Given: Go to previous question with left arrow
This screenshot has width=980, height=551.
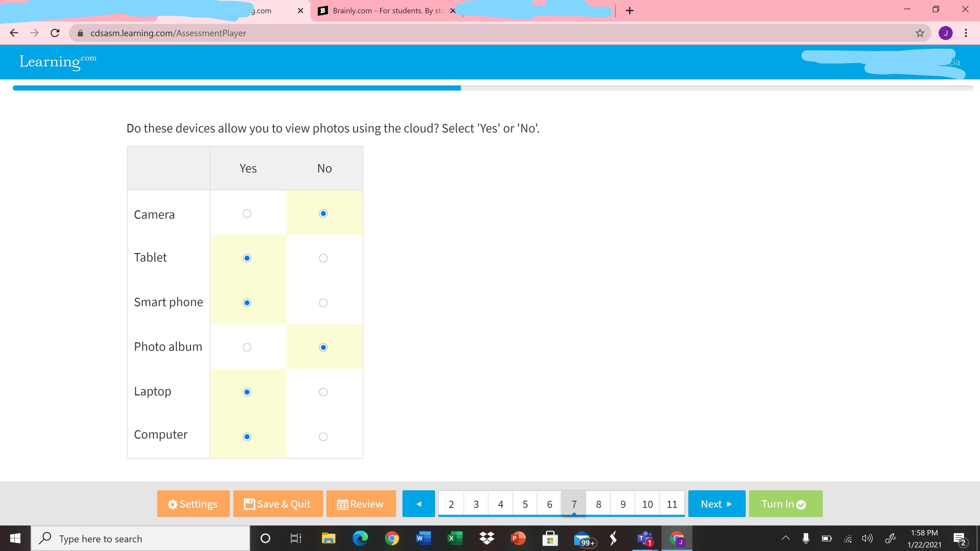Looking at the screenshot, I should tap(419, 504).
